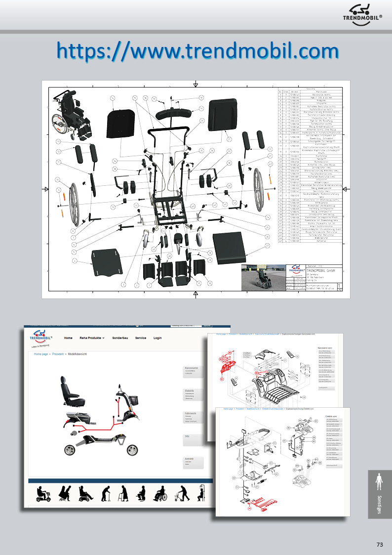Click the Karosserie vorn list heading
The height and width of the screenshot is (555, 392).
pos(324,348)
